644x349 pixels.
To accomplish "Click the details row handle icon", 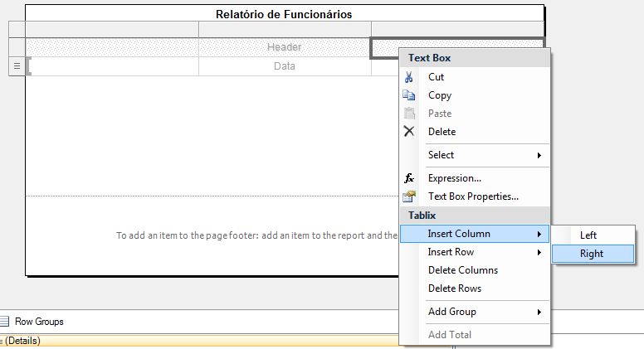I will pos(17,66).
